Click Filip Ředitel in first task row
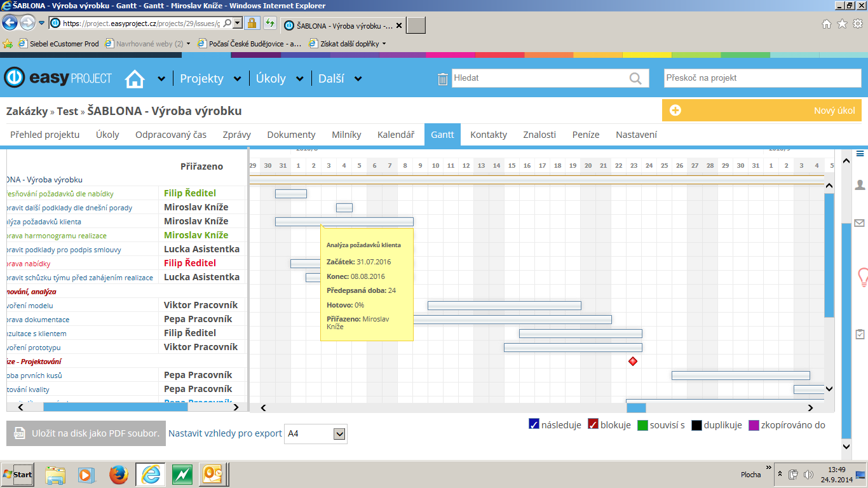868x488 pixels. coord(190,193)
